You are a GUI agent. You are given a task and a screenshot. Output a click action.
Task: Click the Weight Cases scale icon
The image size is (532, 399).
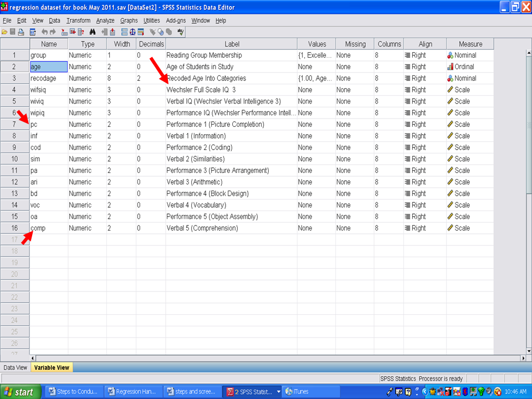pos(134,32)
